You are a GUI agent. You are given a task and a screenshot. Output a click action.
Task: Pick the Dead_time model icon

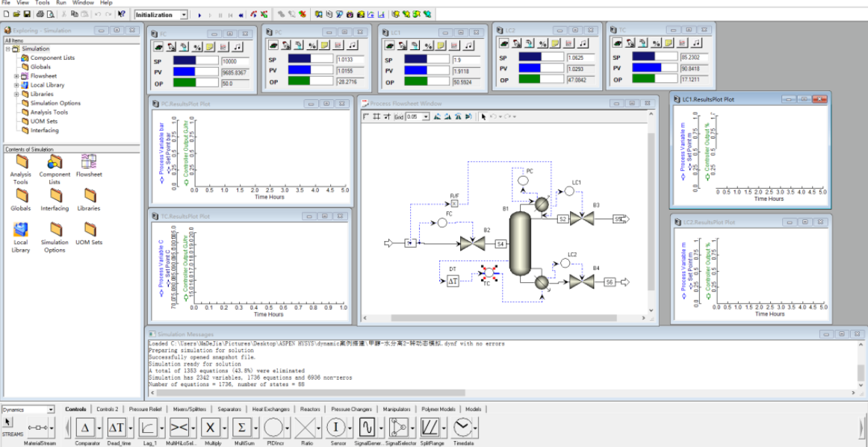pos(117,427)
